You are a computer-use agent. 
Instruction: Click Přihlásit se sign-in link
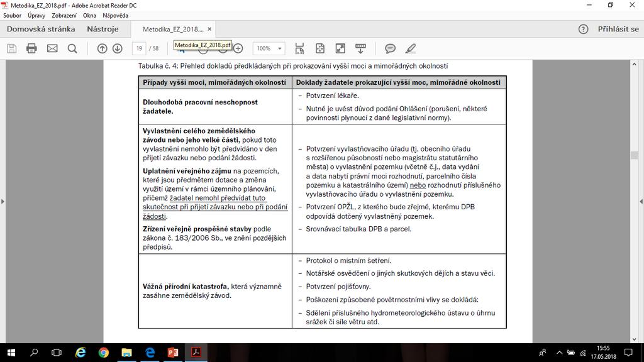pyautogui.click(x=618, y=29)
